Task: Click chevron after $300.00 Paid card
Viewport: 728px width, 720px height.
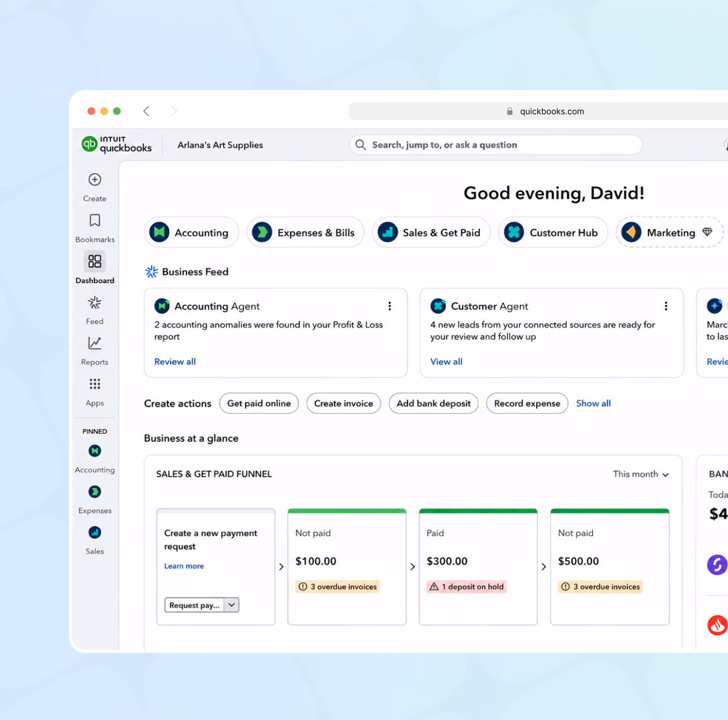Action: pyautogui.click(x=544, y=567)
